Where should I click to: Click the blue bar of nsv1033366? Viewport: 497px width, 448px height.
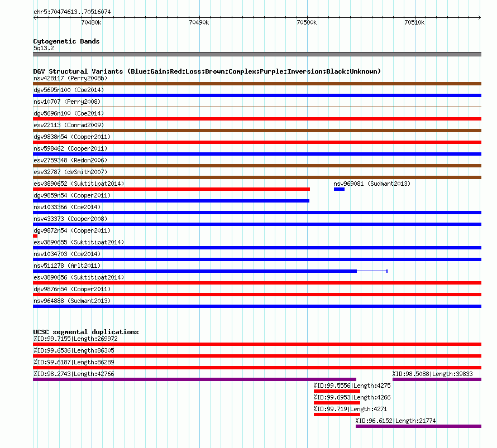coord(257,213)
